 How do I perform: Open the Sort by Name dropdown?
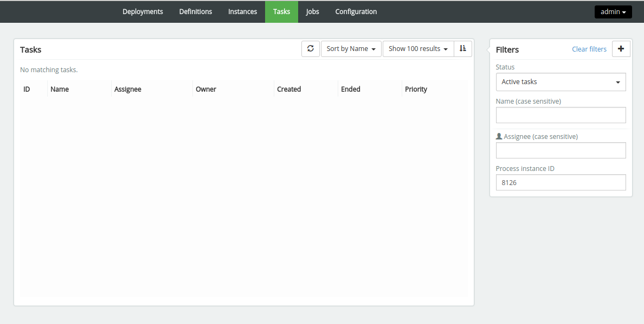(351, 48)
